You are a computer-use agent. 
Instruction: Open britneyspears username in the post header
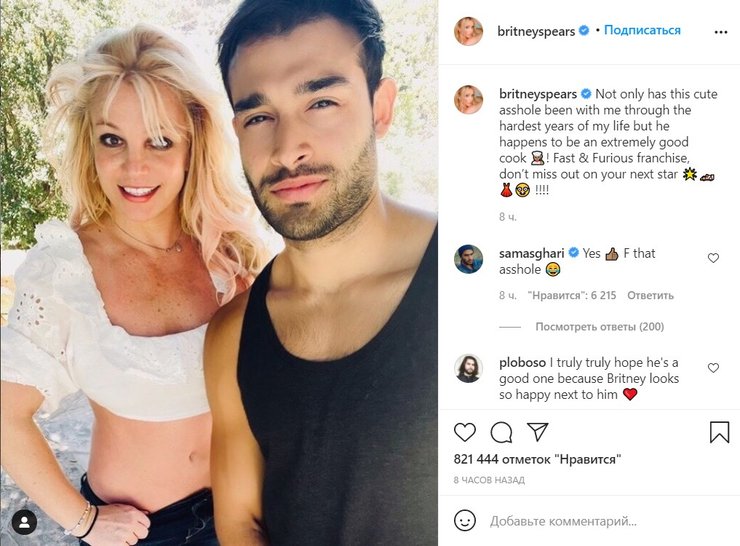(536, 31)
